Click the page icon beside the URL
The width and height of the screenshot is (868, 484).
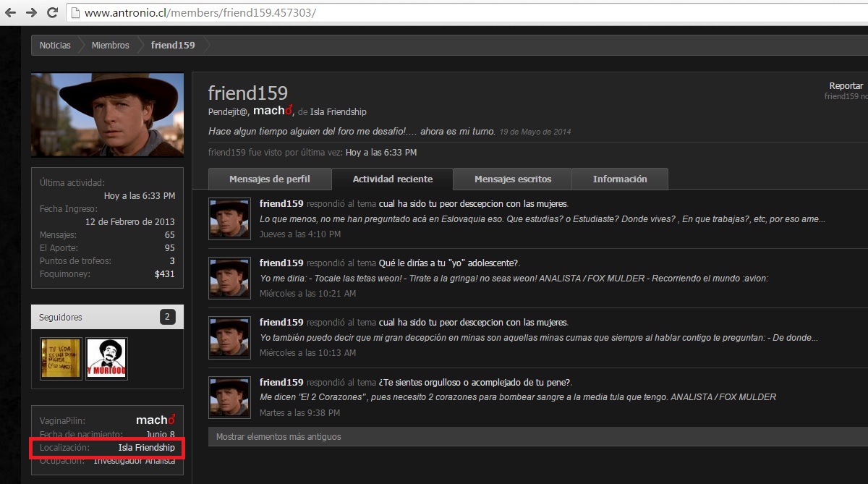(76, 12)
